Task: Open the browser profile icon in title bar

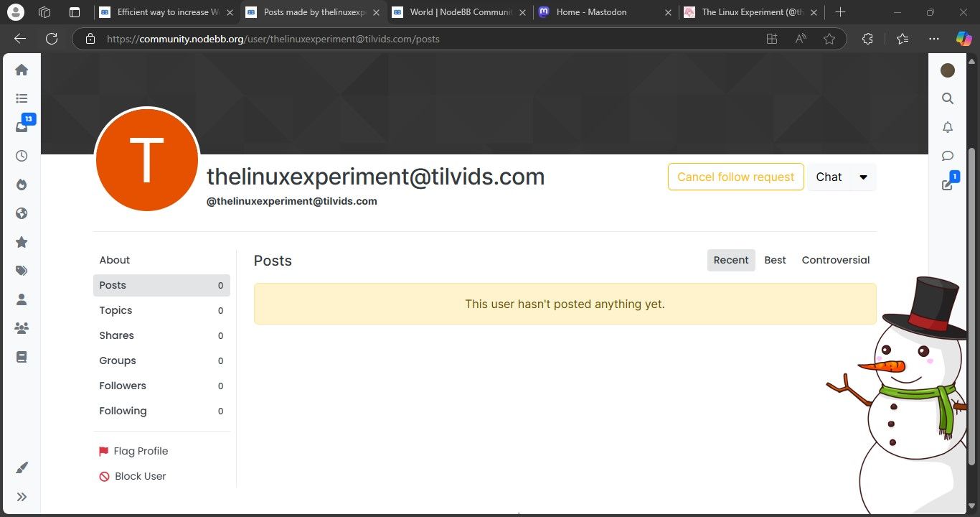Action: coord(15,12)
